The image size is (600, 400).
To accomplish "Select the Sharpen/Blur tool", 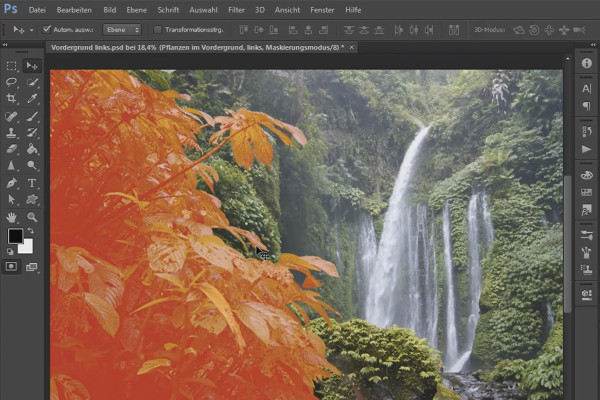I will (11, 165).
